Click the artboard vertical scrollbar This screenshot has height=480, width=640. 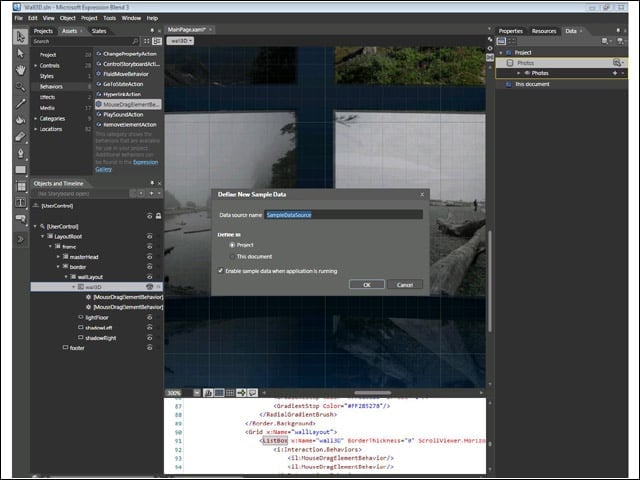(x=489, y=282)
